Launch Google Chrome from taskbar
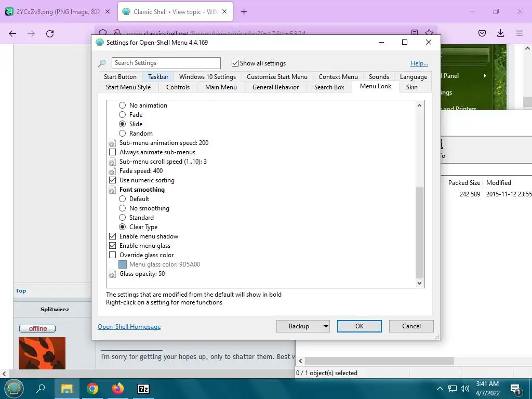Screen dimensions: 532x399 (x=92, y=389)
